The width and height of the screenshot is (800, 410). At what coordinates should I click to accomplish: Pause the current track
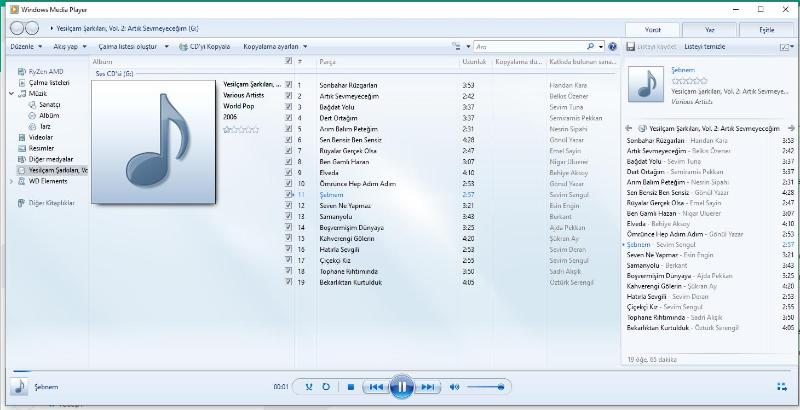coord(402,387)
